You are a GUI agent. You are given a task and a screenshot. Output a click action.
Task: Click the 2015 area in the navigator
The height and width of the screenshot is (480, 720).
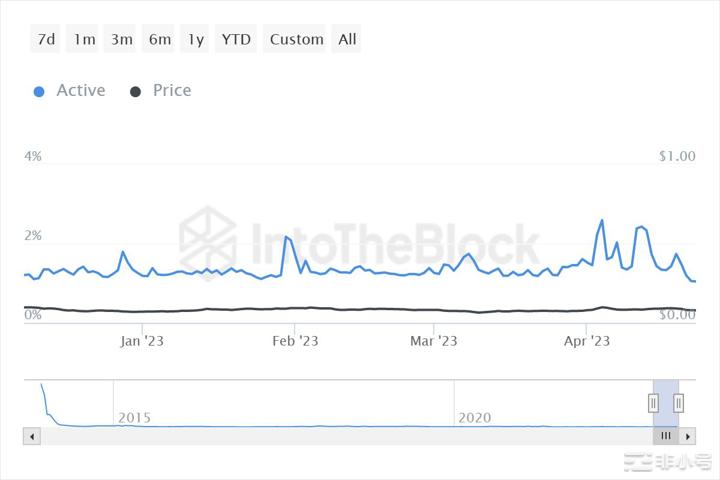134,417
